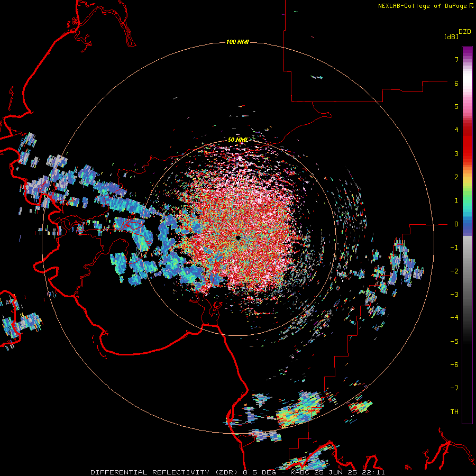This screenshot has height=476, width=476.
Task: Click the yellow-green band of the color bar
Action: (467, 185)
